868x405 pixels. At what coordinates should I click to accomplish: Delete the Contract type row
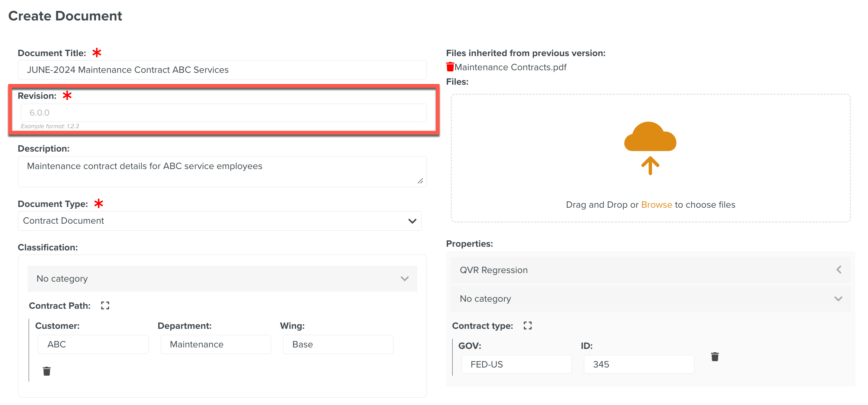tap(714, 357)
